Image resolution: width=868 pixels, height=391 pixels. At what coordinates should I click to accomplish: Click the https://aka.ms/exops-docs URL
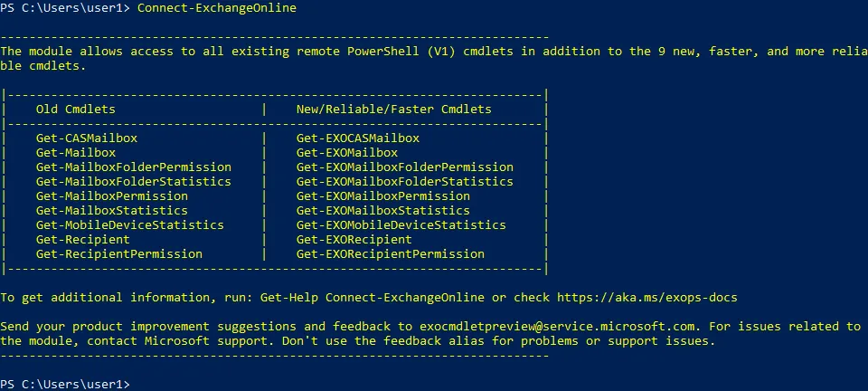[x=647, y=298]
